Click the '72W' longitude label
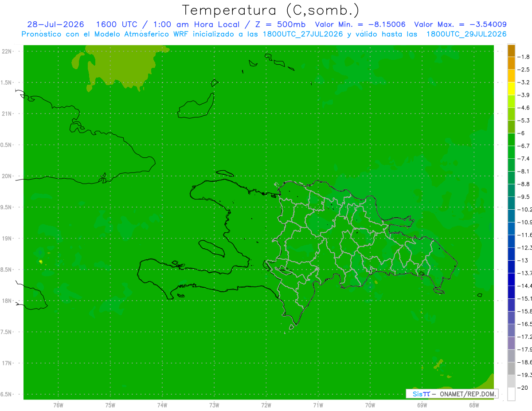532x411 pixels. (x=266, y=405)
